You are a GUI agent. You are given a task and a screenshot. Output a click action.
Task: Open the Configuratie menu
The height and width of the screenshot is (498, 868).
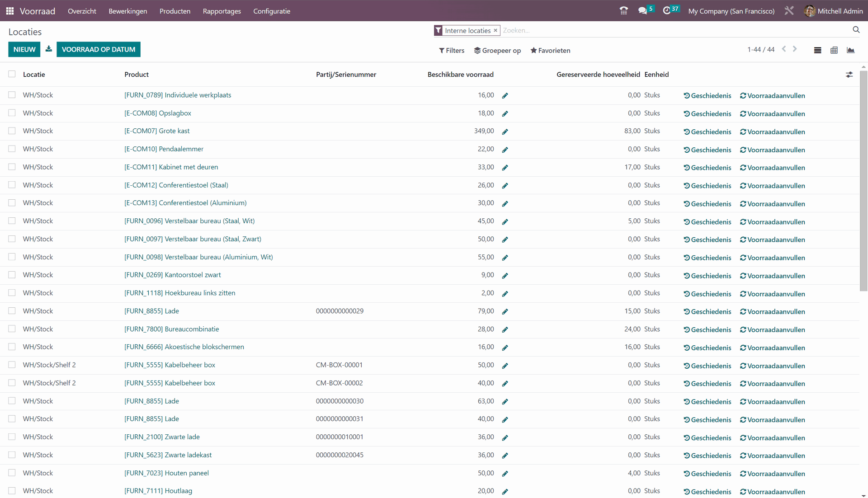click(272, 11)
